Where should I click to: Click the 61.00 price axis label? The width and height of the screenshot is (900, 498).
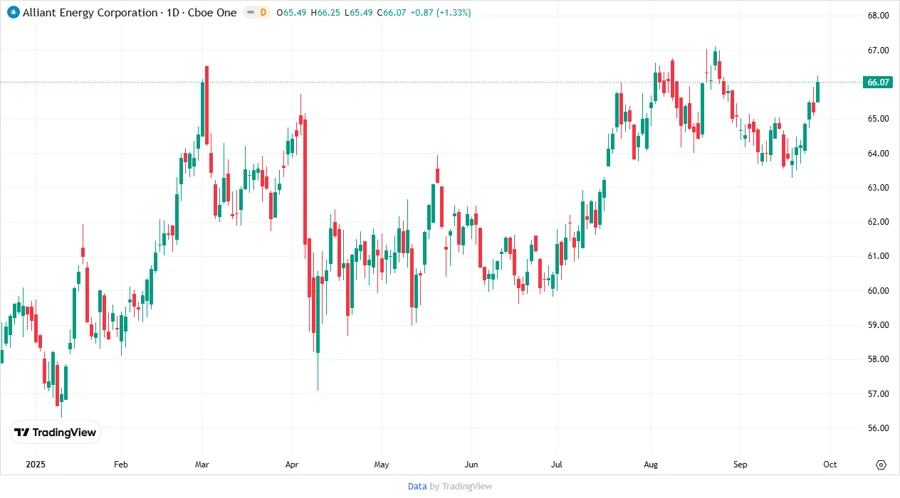(878, 256)
